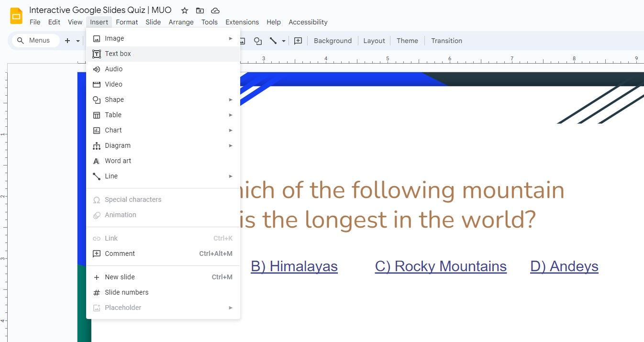Screen dimensions: 644x342
Task: Open the View menu
Action: (x=75, y=22)
